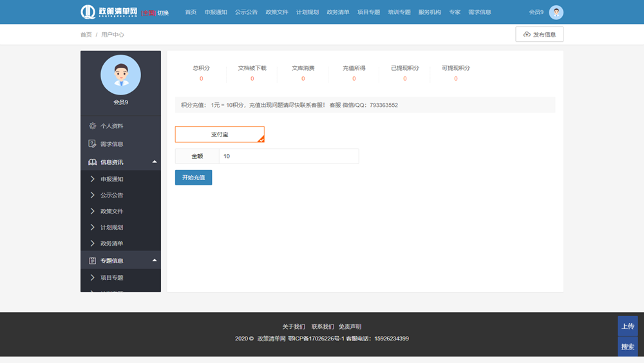
Task: Click the 文库消费 stat value
Action: click(303, 79)
